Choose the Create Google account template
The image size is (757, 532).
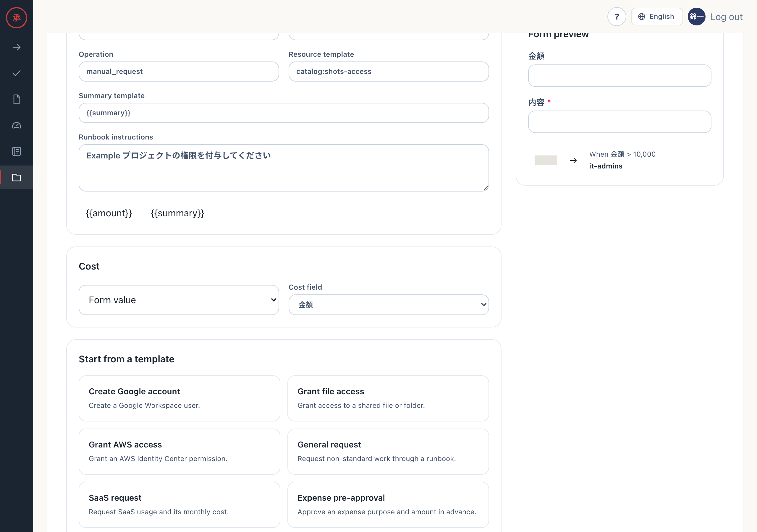click(179, 398)
